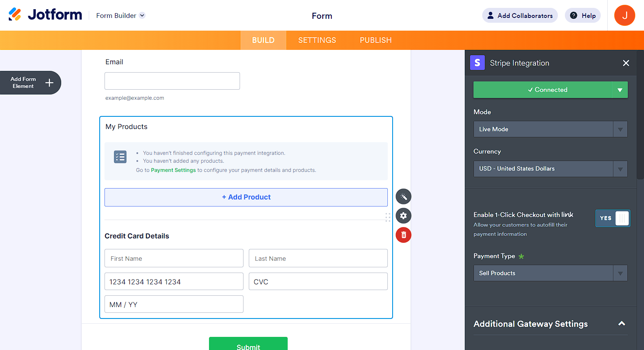
Task: Open the payment wizard wand icon
Action: click(404, 197)
